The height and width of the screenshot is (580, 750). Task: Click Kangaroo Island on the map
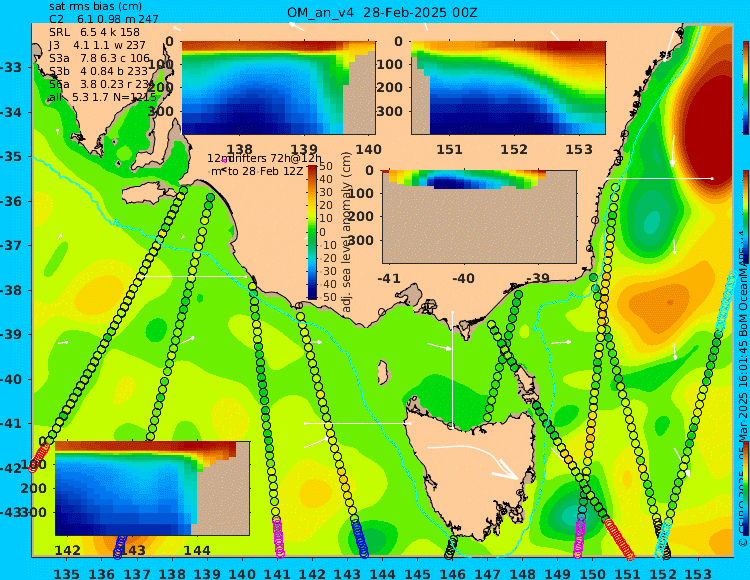[148, 194]
